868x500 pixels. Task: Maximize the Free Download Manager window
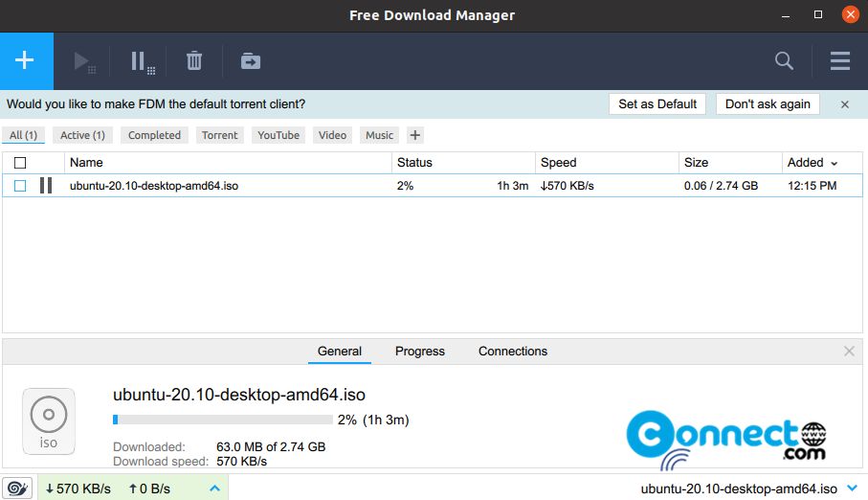click(x=818, y=15)
